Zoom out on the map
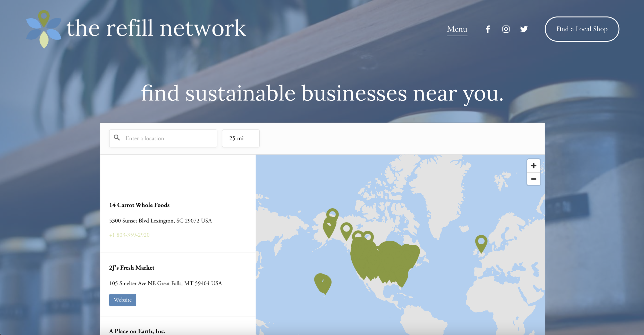 pos(534,179)
